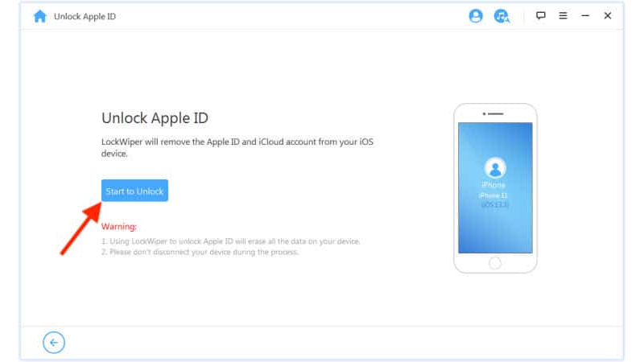Click the Start to Unlock button
The height and width of the screenshot is (362, 644).
(134, 191)
